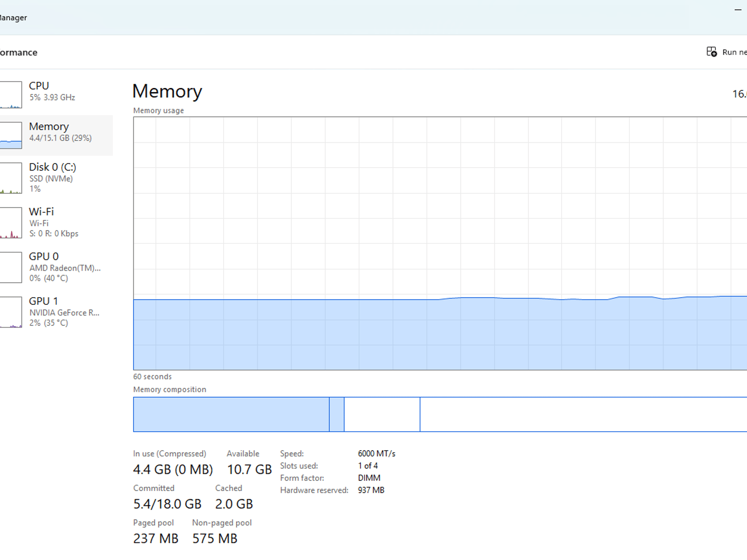Image resolution: width=747 pixels, height=560 pixels.
Task: Click the '1 of 4' slots used value
Action: pyautogui.click(x=368, y=466)
